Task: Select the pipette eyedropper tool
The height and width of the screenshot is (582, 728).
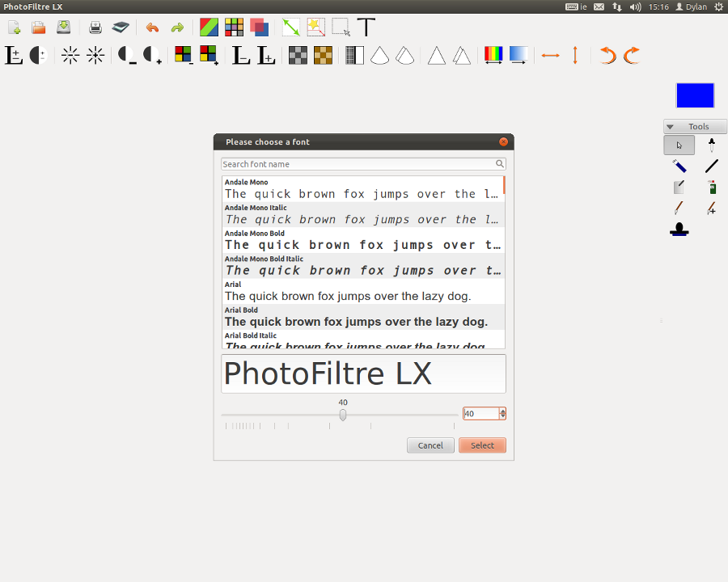Action: pos(711,145)
